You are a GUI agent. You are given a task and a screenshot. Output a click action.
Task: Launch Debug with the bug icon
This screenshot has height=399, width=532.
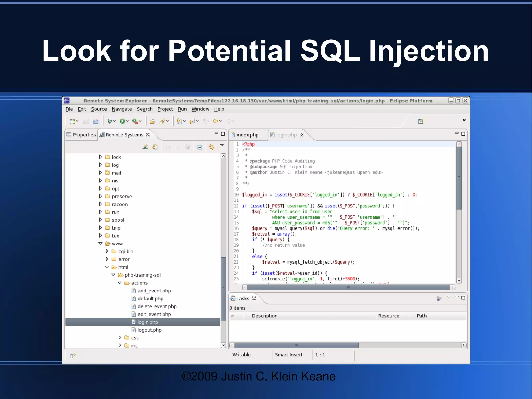[x=110, y=121]
